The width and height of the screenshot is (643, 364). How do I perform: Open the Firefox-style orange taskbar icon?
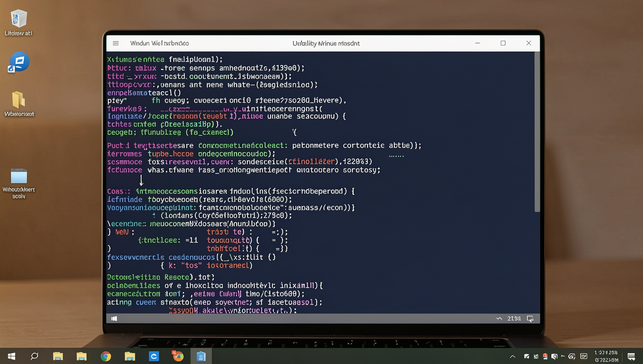(178, 356)
